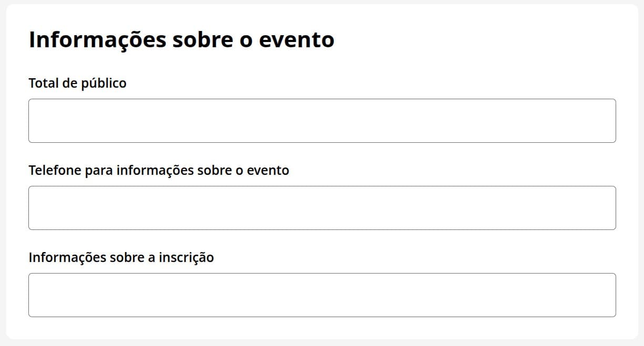This screenshot has width=644, height=346.
Task: Click the "Total de público" label
Action: (x=77, y=83)
